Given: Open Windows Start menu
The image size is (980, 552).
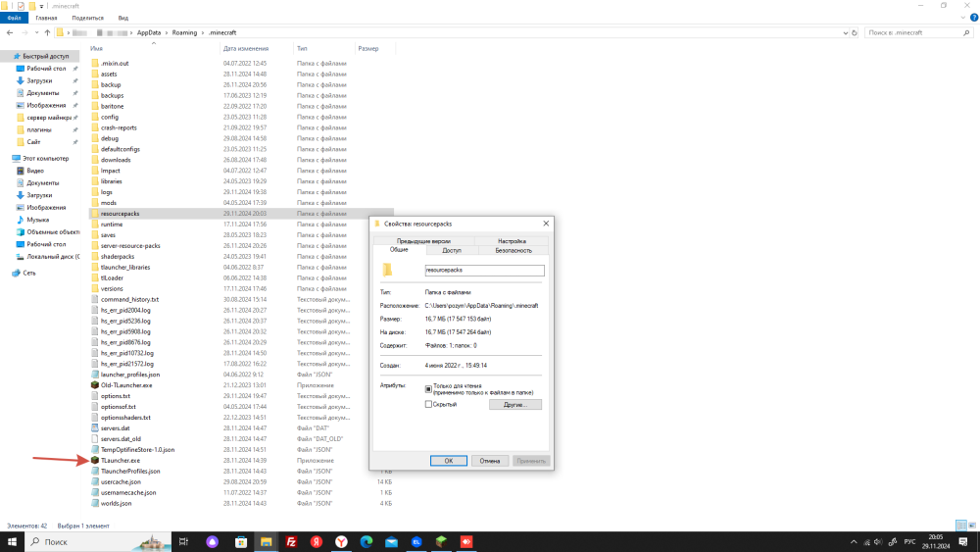Looking at the screenshot, I should (11, 541).
